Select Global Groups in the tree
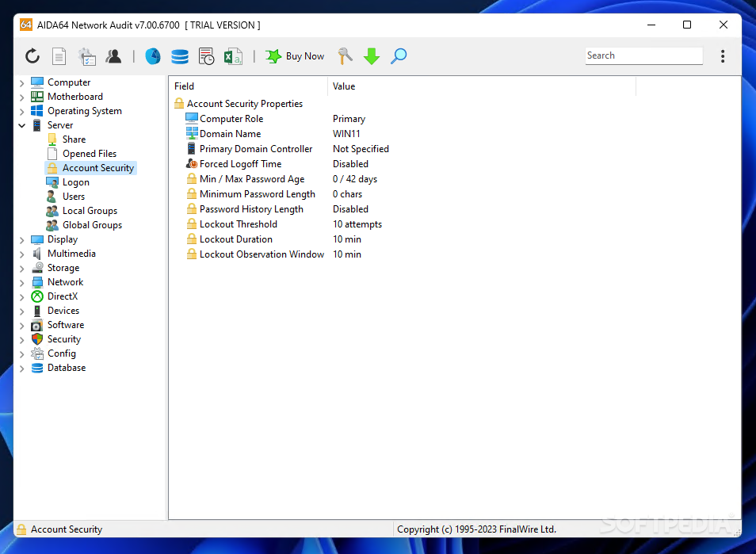Image resolution: width=756 pixels, height=554 pixels. (92, 225)
